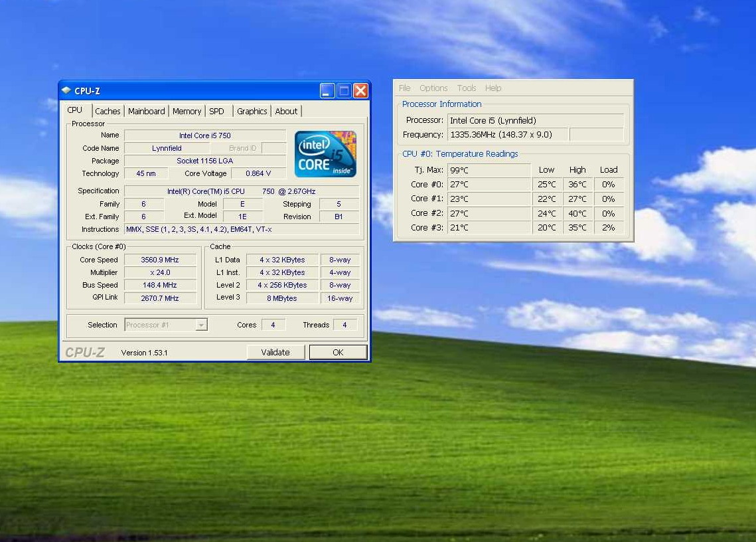
Task: Click the Frequency field 1335.36MHz
Action: (508, 135)
